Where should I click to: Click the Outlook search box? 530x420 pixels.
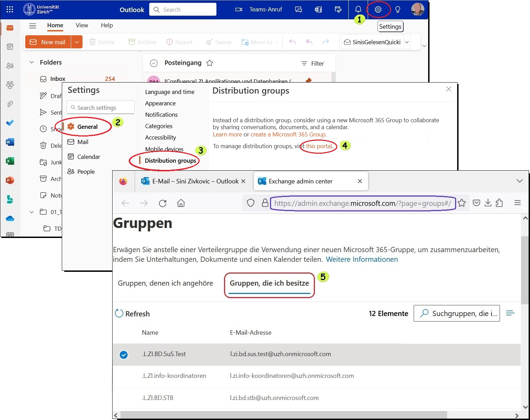pyautogui.click(x=183, y=9)
